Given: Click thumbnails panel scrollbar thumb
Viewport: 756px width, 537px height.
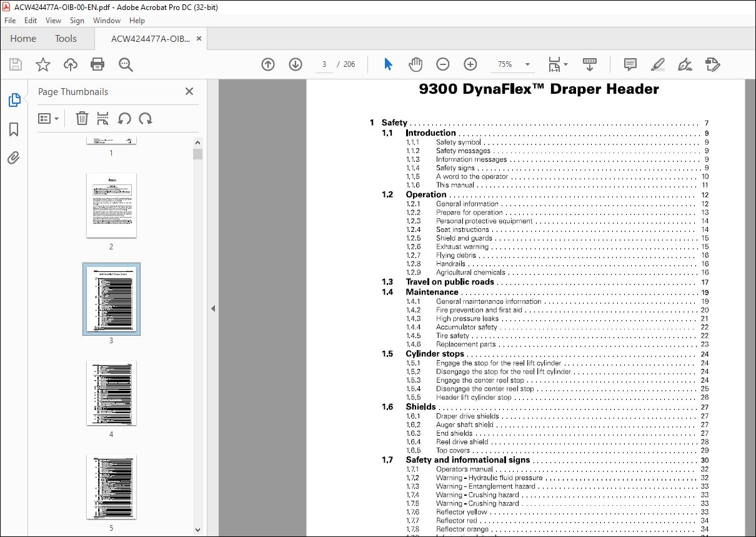Looking at the screenshot, I should [198, 154].
